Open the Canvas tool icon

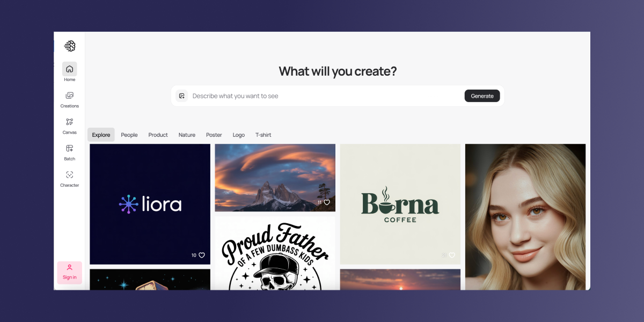coord(70,122)
